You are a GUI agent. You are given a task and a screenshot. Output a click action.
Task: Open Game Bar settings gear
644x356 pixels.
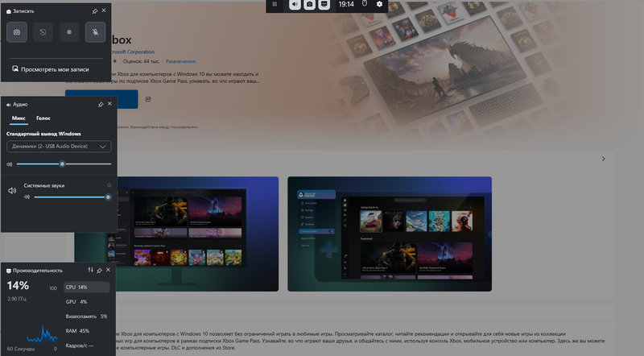point(379,4)
